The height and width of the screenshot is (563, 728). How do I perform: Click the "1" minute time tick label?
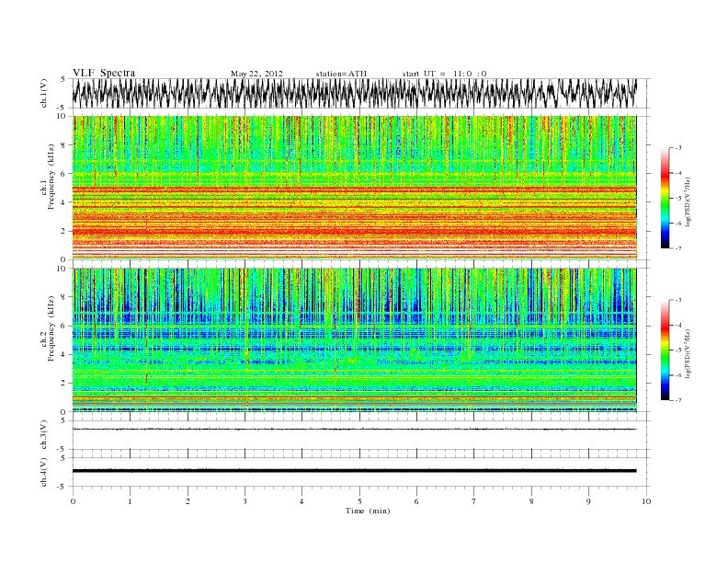130,501
